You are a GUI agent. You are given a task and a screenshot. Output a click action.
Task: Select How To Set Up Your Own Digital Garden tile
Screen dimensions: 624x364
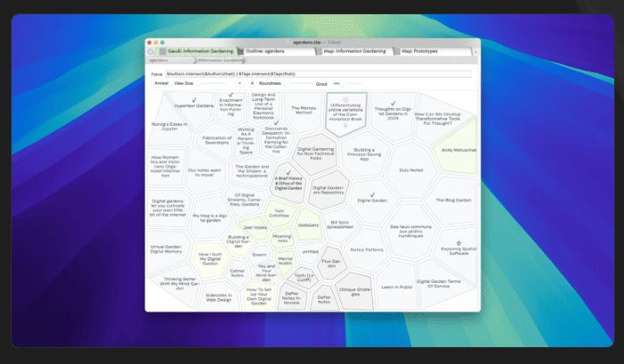click(x=259, y=296)
